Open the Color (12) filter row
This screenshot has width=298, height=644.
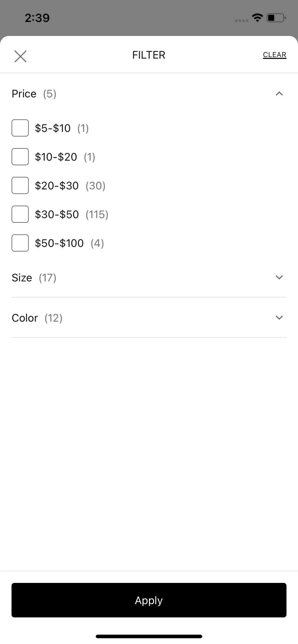point(149,318)
